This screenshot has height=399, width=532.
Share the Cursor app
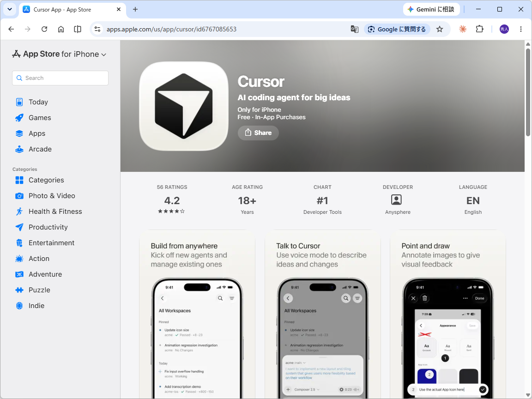pyautogui.click(x=258, y=133)
